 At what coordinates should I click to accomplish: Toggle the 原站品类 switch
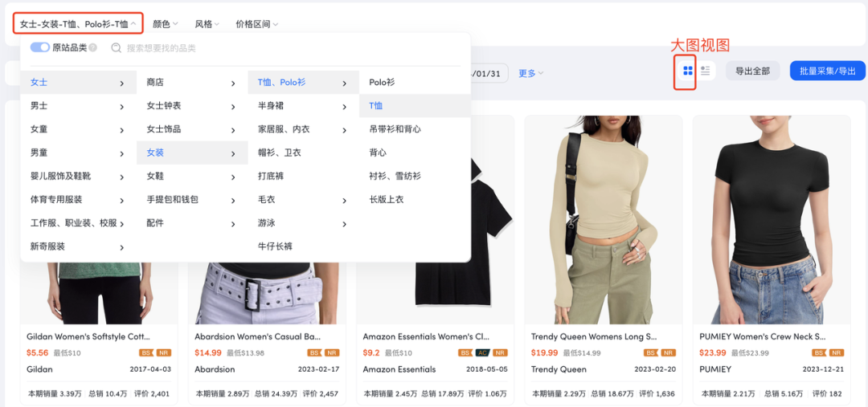(x=40, y=47)
